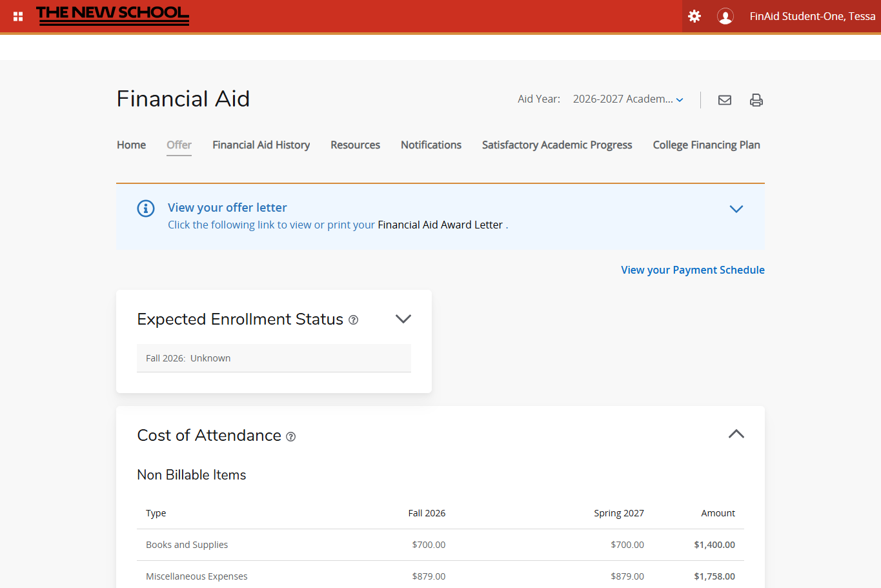Open the Resources tab
Viewport: 881px width, 588px height.
pos(355,145)
